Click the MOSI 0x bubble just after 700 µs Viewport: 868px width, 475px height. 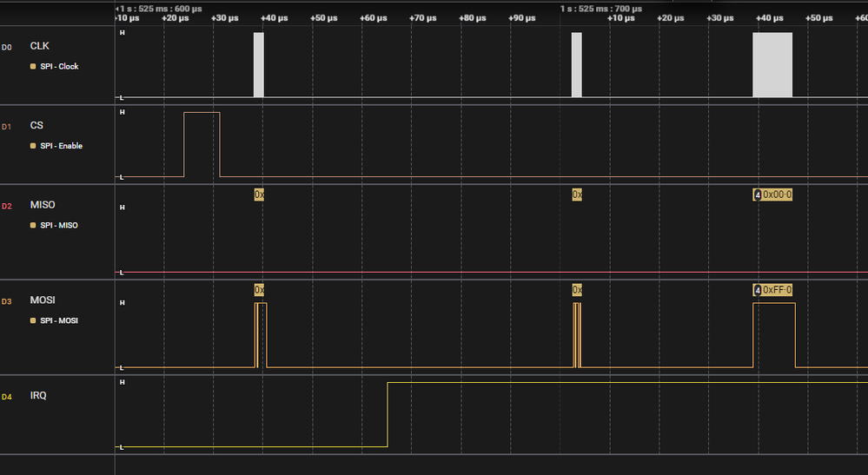pyautogui.click(x=577, y=290)
